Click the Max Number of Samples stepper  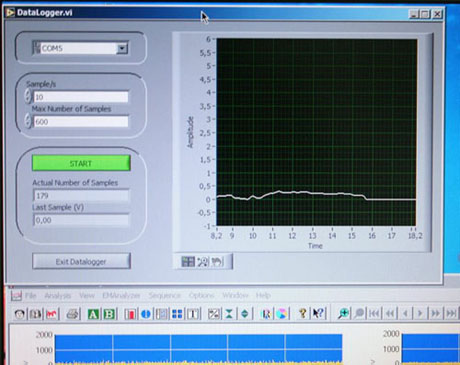click(28, 121)
